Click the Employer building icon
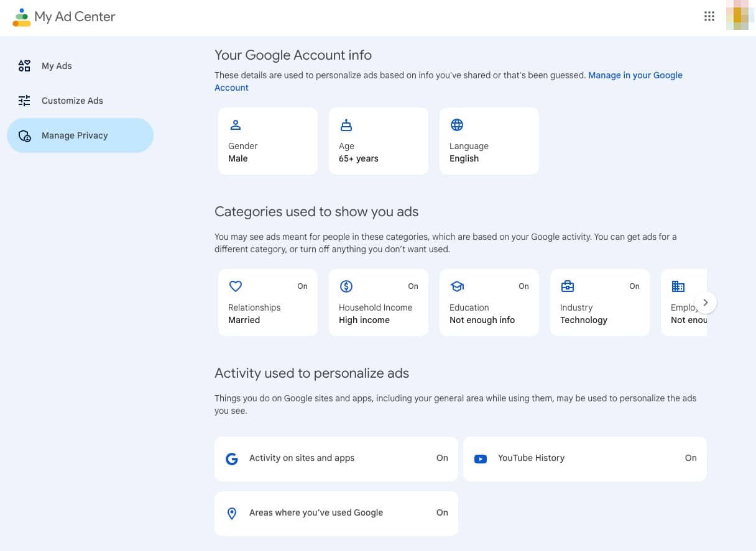The width and height of the screenshot is (756, 551). (x=678, y=286)
